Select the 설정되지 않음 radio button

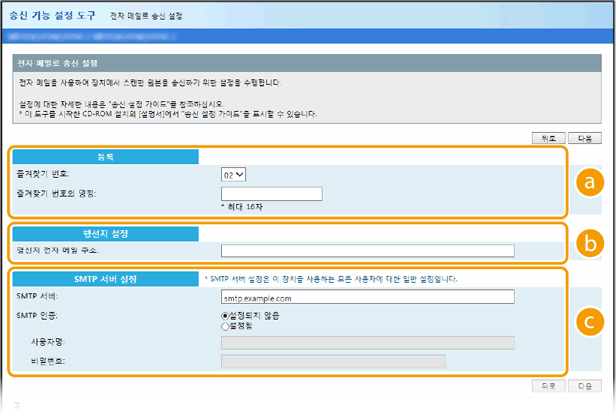click(225, 315)
